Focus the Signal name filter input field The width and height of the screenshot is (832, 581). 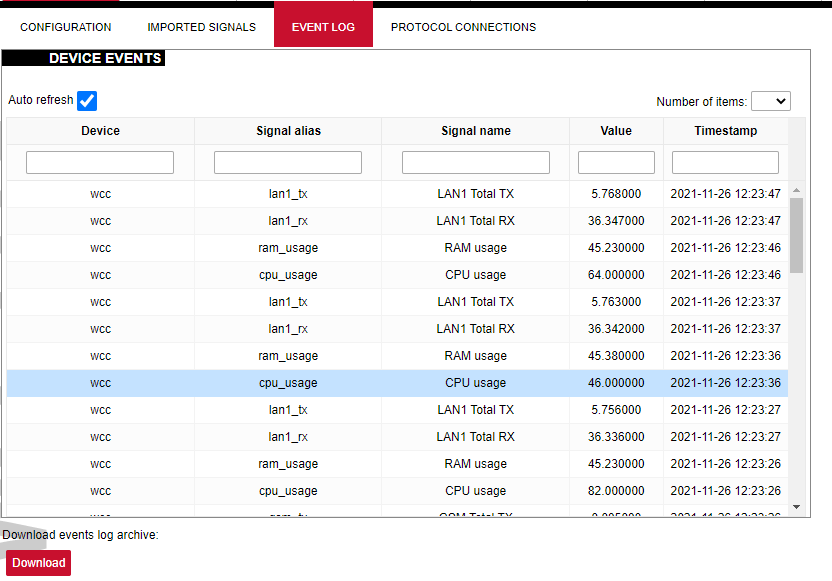click(475, 162)
